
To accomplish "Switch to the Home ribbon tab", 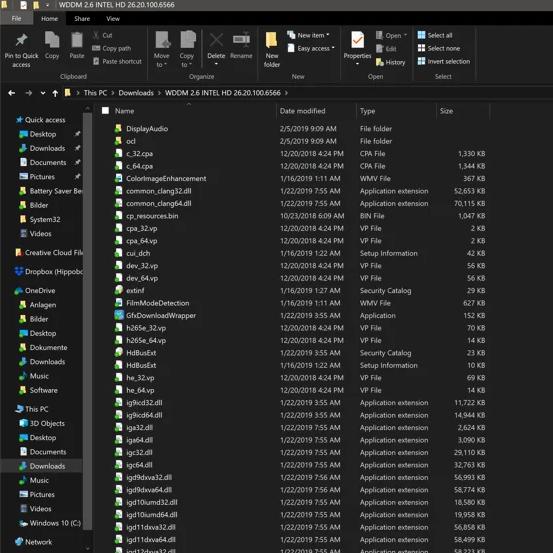I will point(49,19).
